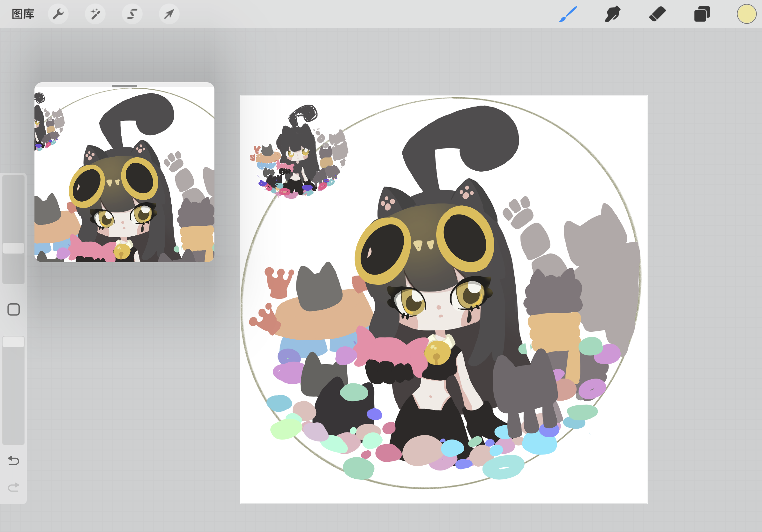Select the Smudge tool
Image resolution: width=762 pixels, height=532 pixels.
[x=612, y=14]
